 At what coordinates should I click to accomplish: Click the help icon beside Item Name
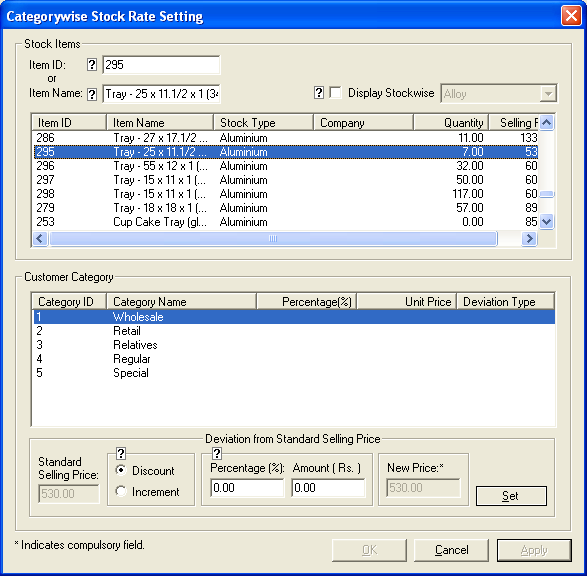(x=92, y=94)
